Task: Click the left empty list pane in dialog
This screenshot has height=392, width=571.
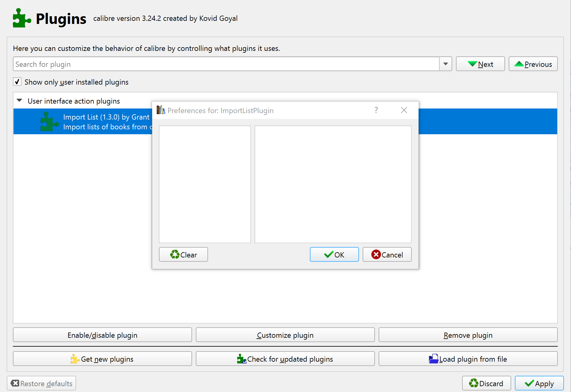Action: pyautogui.click(x=205, y=184)
